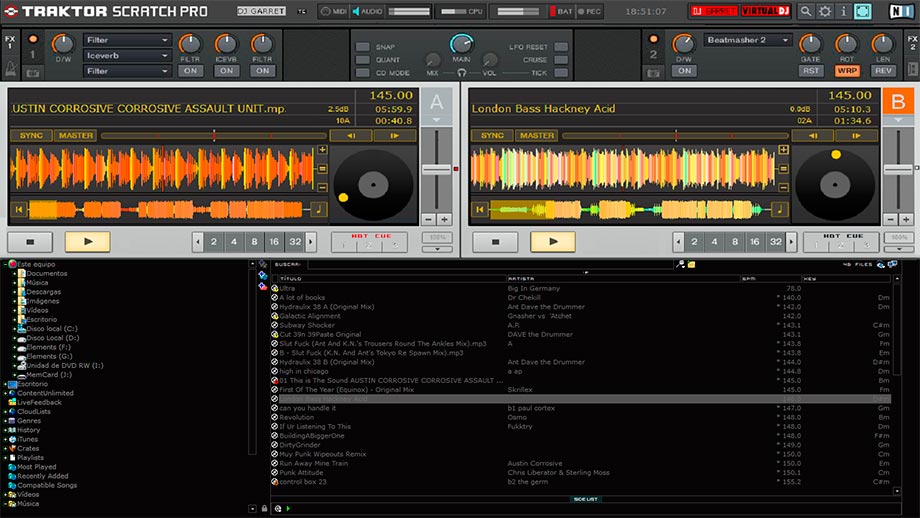The height and width of the screenshot is (518, 920).
Task: Toggle REV button in FX 2
Action: (883, 71)
